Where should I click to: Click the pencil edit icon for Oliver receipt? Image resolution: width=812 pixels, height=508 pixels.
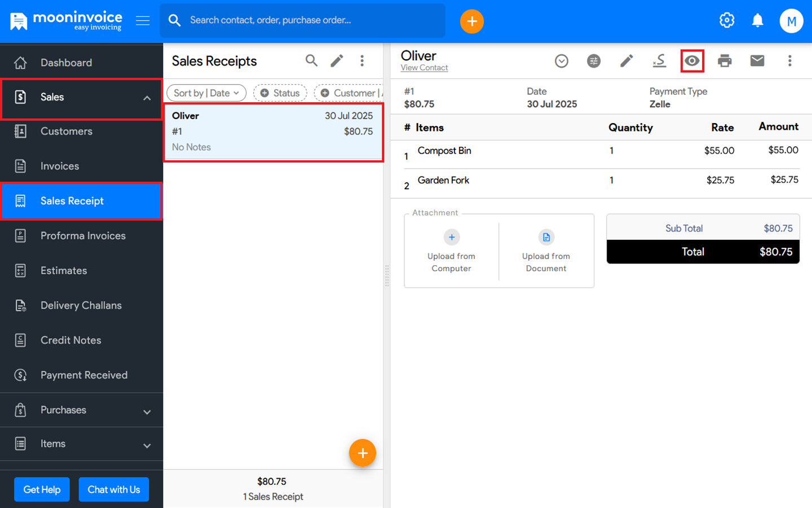point(626,61)
